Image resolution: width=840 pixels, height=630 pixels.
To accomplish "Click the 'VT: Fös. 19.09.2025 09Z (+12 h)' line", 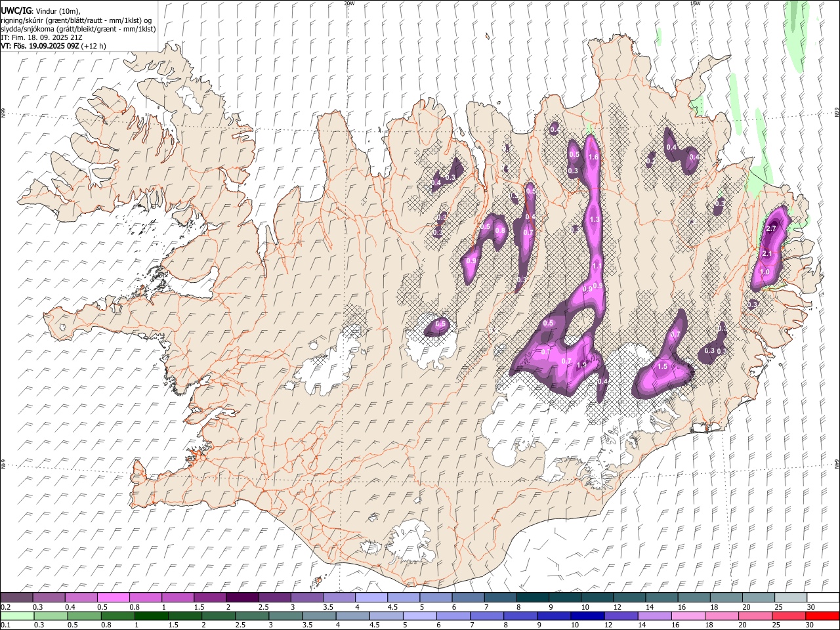I will 53,46.
